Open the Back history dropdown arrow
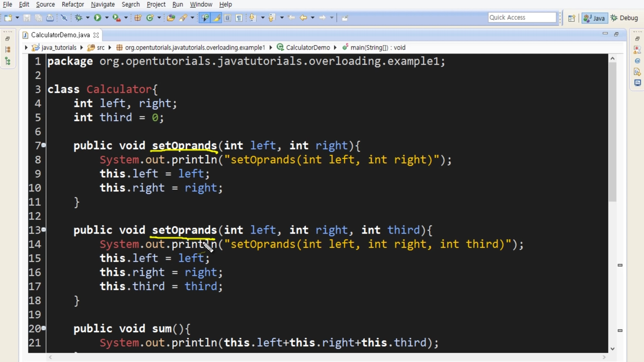 pos(312,18)
